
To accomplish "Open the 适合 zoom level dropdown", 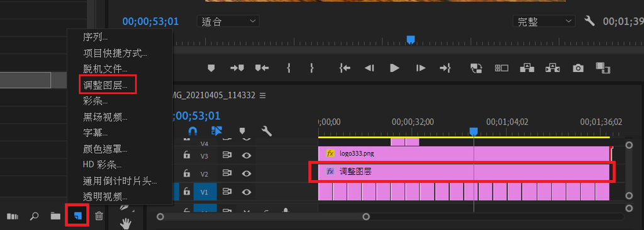I will [228, 21].
